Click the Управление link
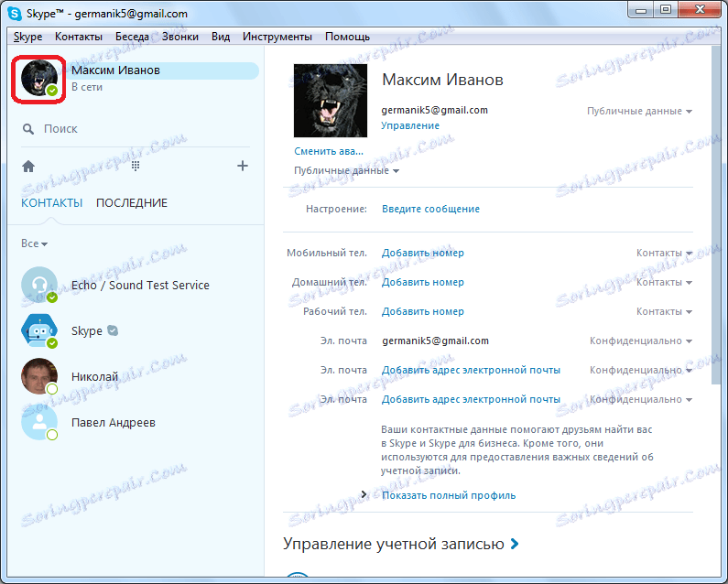This screenshot has height=584, width=728. pos(410,125)
